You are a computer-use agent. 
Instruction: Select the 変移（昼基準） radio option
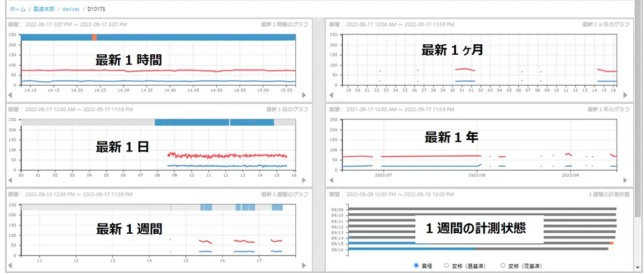447,266
